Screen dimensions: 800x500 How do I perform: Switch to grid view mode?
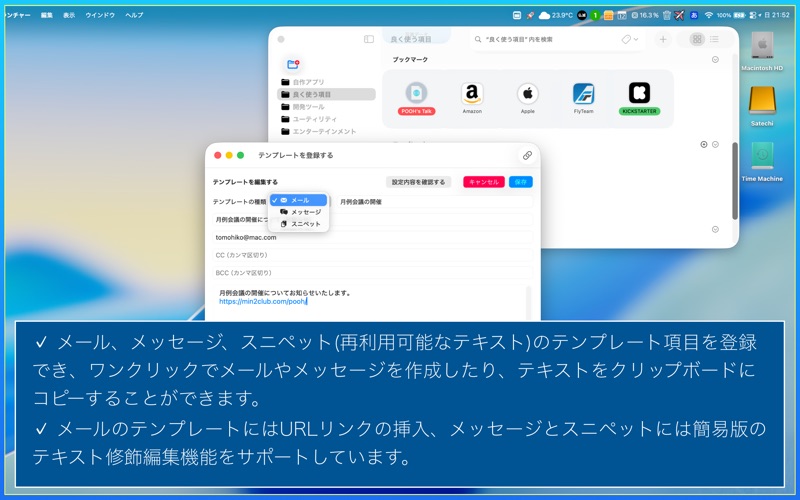(697, 39)
